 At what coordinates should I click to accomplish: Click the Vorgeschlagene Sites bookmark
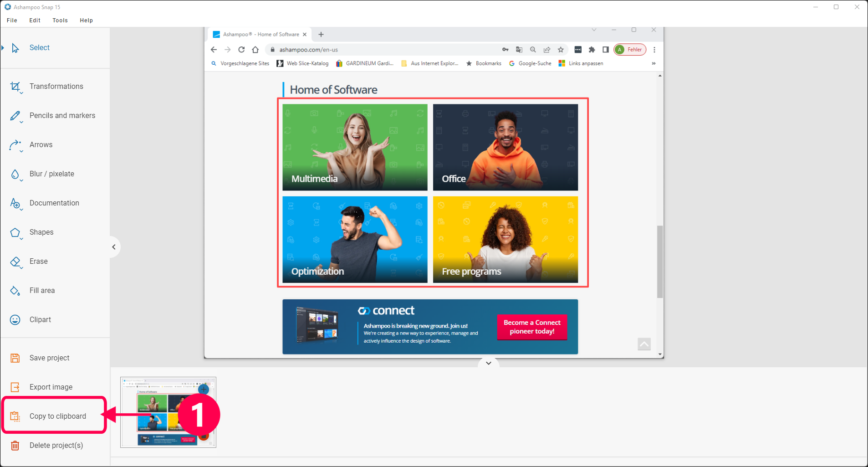click(240, 63)
